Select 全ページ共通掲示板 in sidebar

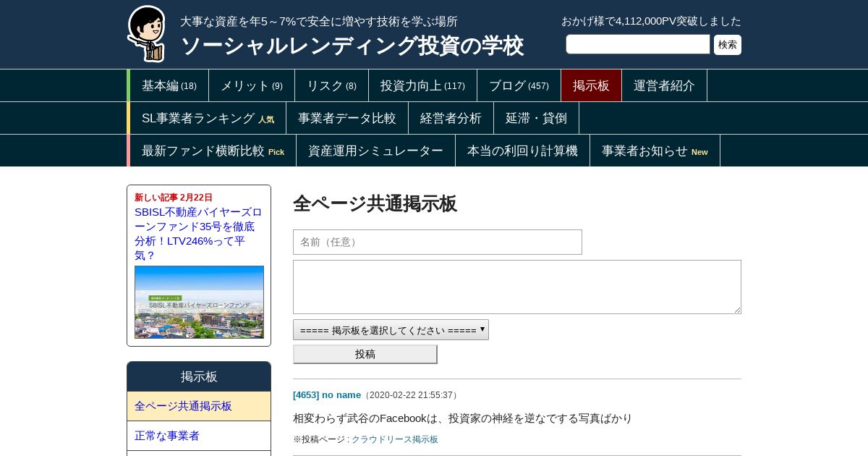199,406
